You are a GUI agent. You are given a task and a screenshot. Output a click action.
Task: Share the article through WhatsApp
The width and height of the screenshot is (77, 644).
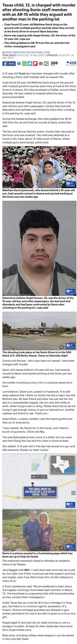(x=24, y=64)
